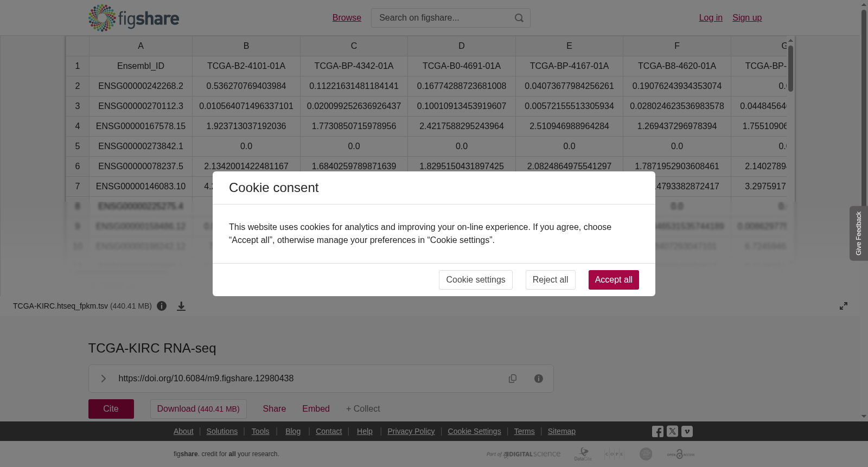Open the Browse link
Image resolution: width=868 pixels, height=467 pixels.
coord(347,18)
